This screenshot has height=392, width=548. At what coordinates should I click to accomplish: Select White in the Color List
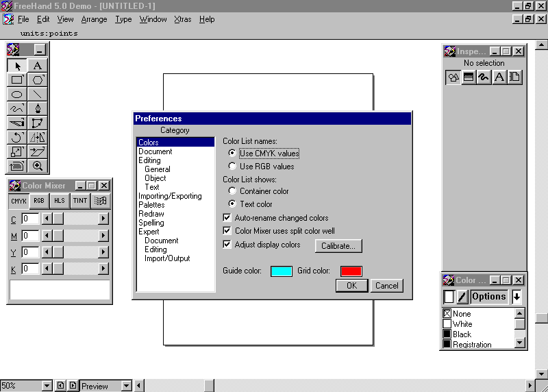click(x=462, y=324)
